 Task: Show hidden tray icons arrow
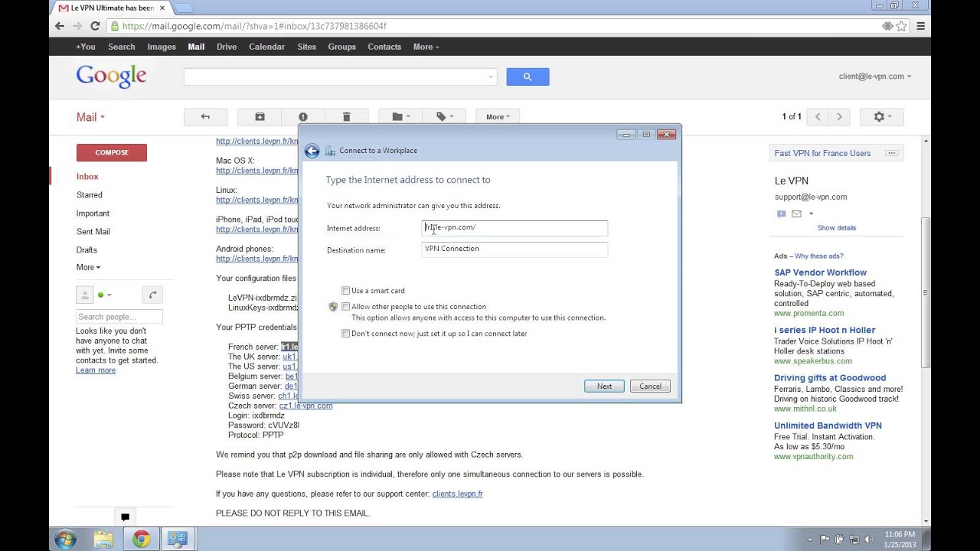(x=810, y=540)
